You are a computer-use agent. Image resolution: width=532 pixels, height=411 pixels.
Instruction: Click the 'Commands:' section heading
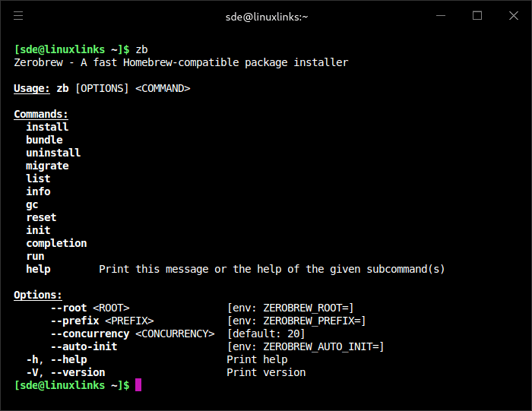click(41, 114)
